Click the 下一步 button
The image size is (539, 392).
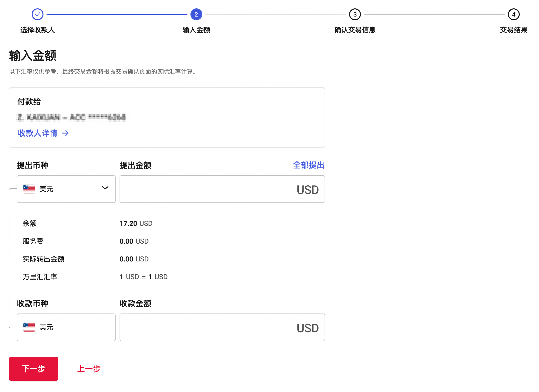click(34, 369)
